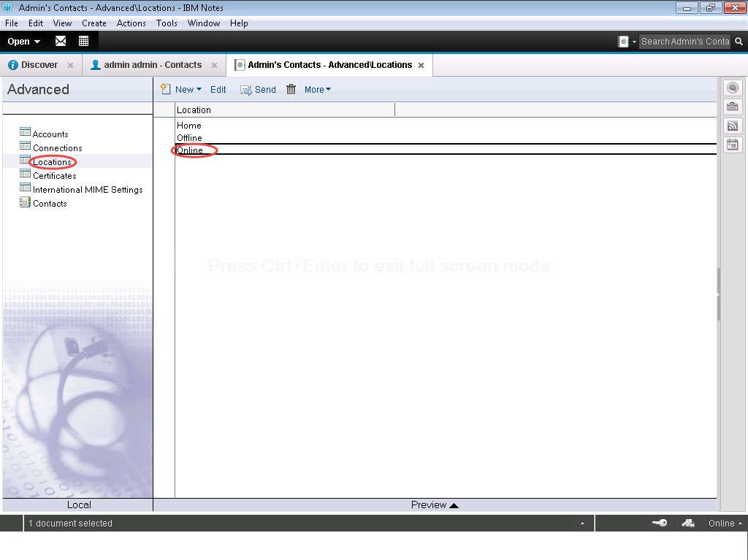Expand the Open dropdown menu

pos(24,42)
